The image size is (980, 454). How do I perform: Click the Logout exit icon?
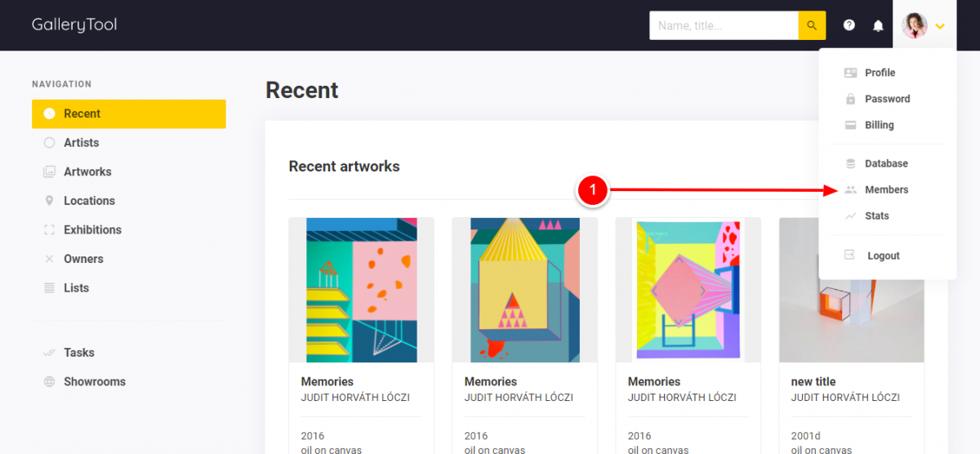[x=850, y=255]
